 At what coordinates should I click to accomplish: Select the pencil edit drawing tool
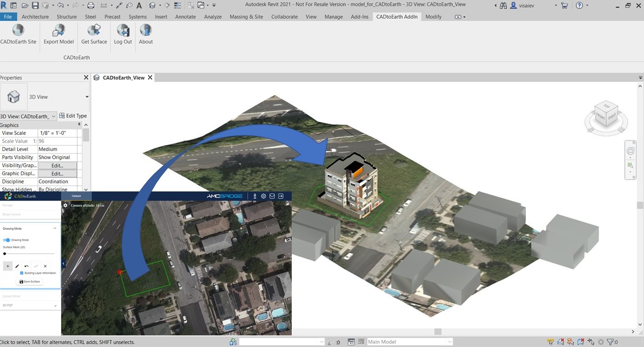click(17, 266)
